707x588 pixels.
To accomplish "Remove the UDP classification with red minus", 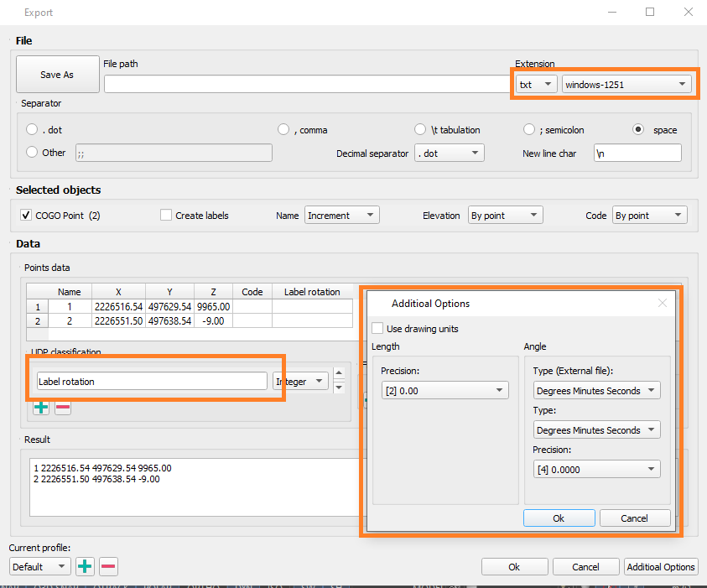I will (x=63, y=408).
